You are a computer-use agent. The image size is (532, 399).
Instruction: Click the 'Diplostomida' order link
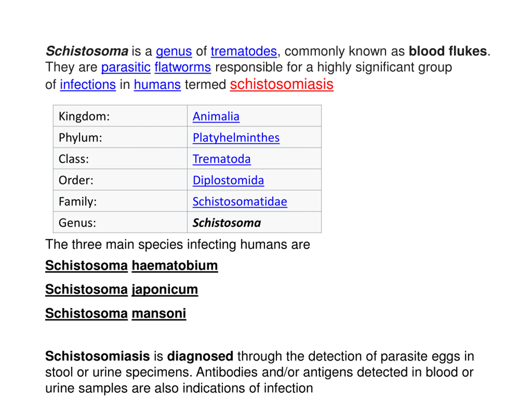[x=228, y=180]
